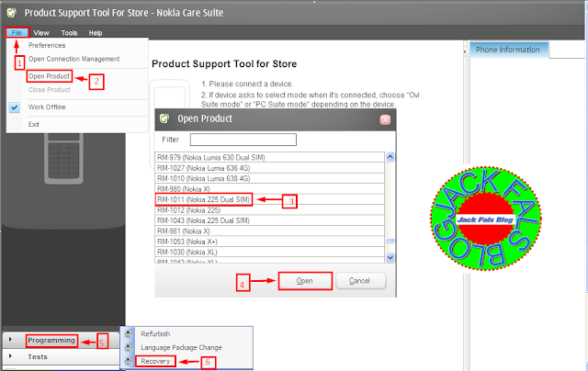Select RM-979 (Nokia Lumia 630 Dual SIM)
This screenshot has height=371, width=588.
pyautogui.click(x=269, y=157)
